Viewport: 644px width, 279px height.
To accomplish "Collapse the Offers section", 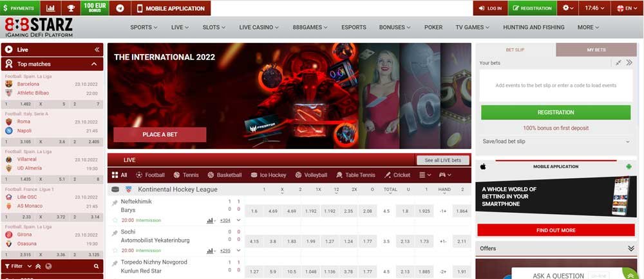I will (631, 248).
